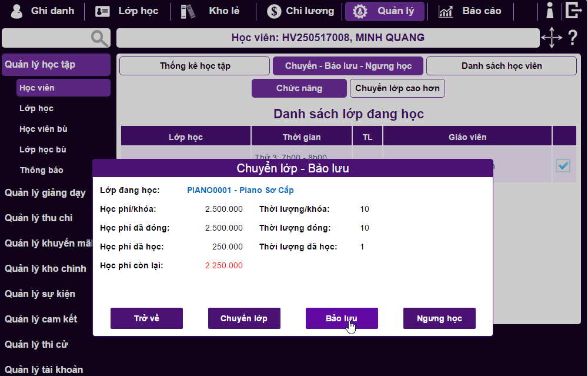588x376 pixels.
Task: Expand Quản lý kho chính section
Action: click(45, 268)
